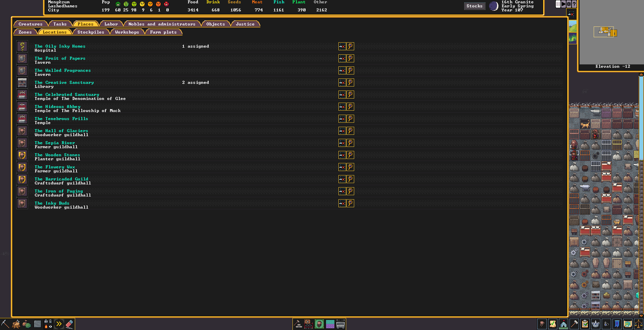The image size is (644, 330).
Task: Select the mining pickaxe tool
Action: (5, 324)
